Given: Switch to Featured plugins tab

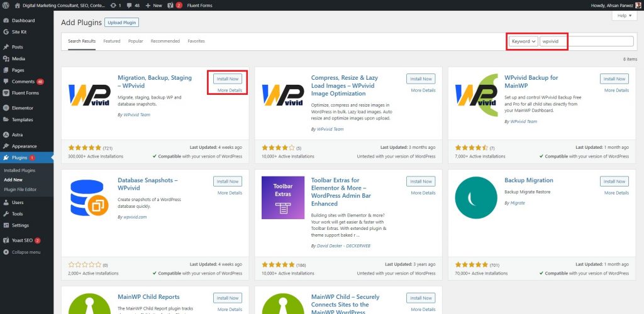Looking at the screenshot, I should [112, 41].
